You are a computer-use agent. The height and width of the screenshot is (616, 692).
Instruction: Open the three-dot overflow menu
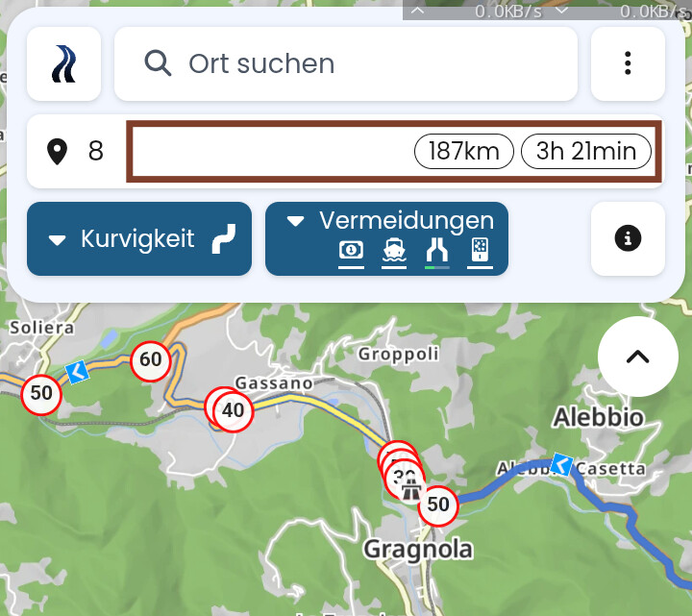coord(628,64)
